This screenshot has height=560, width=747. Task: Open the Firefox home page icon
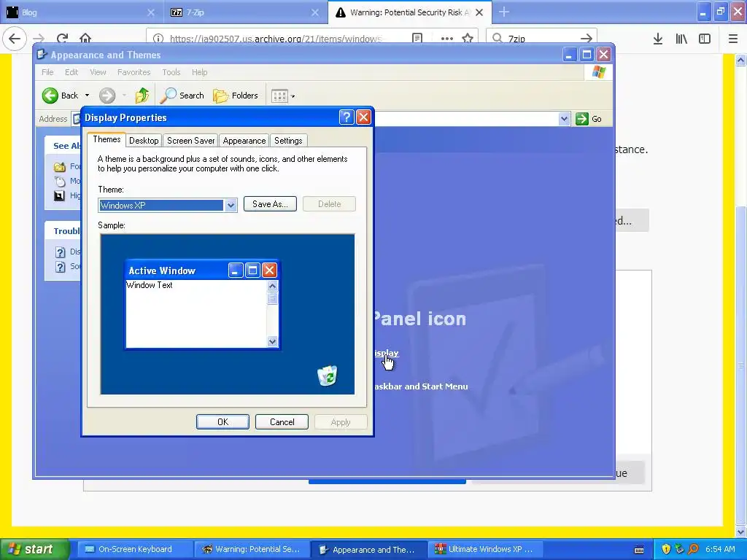pyautogui.click(x=85, y=38)
